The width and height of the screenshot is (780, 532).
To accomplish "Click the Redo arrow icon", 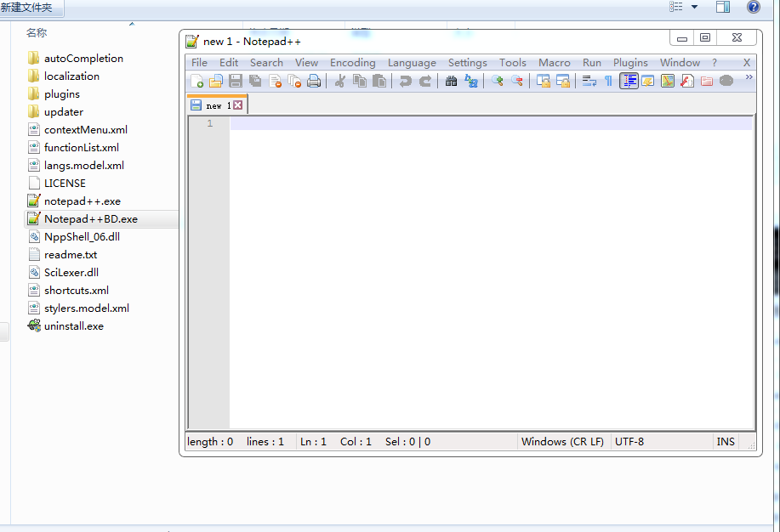I will coord(424,81).
